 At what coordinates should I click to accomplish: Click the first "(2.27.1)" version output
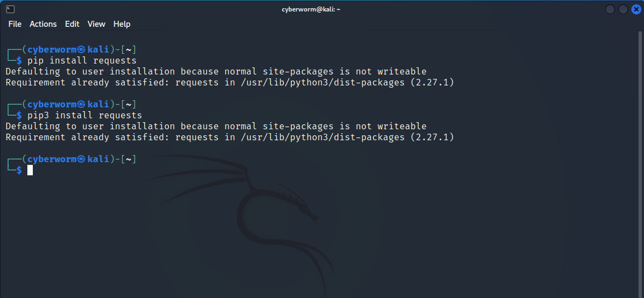click(x=432, y=83)
